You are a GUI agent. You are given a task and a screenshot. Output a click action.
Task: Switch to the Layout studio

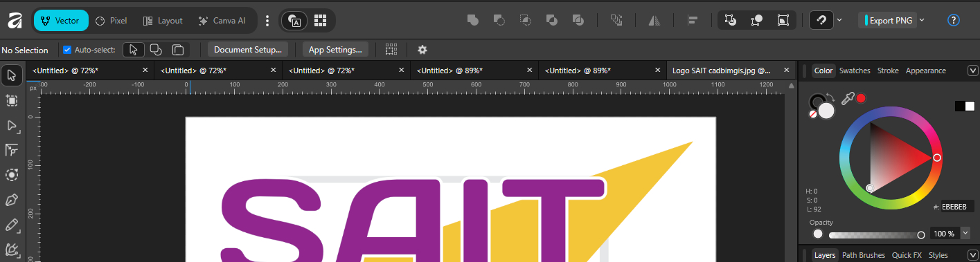point(163,21)
